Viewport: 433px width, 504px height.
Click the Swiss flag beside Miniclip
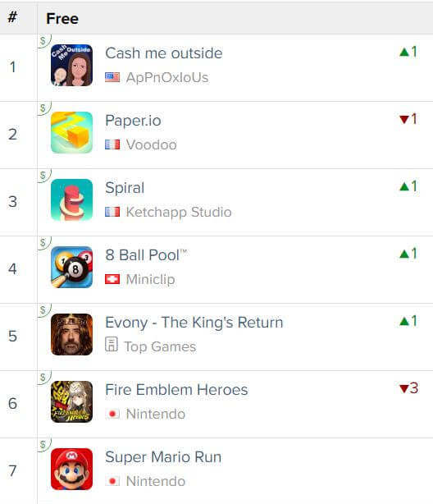click(x=112, y=279)
